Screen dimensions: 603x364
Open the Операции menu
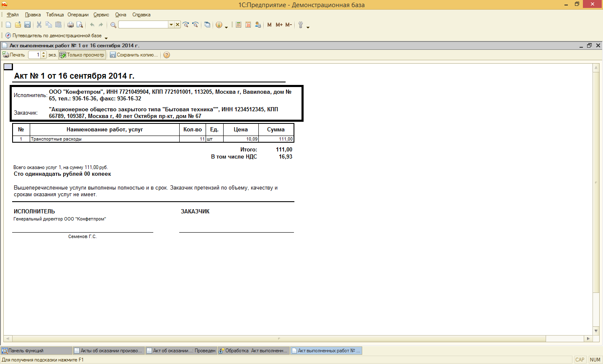[x=78, y=15]
